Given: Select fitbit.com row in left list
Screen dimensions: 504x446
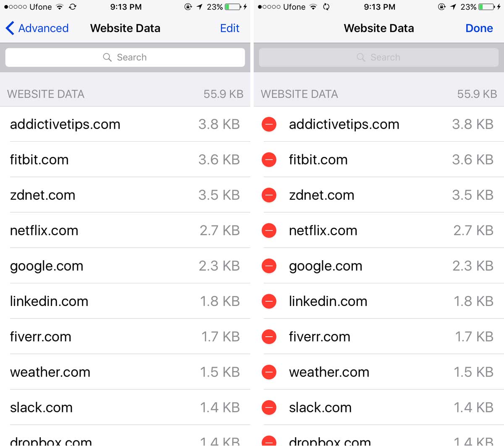Looking at the screenshot, I should click(125, 159).
